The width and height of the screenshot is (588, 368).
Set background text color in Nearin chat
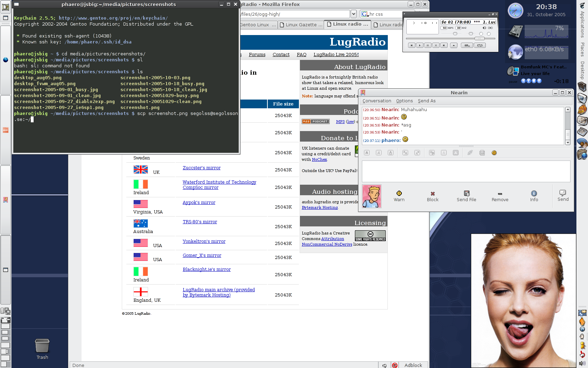[456, 153]
